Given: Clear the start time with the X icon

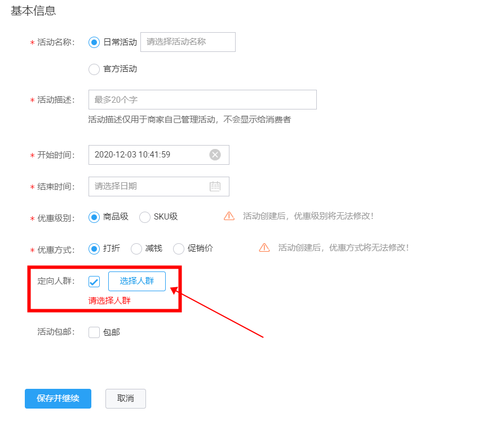Looking at the screenshot, I should 215,155.
